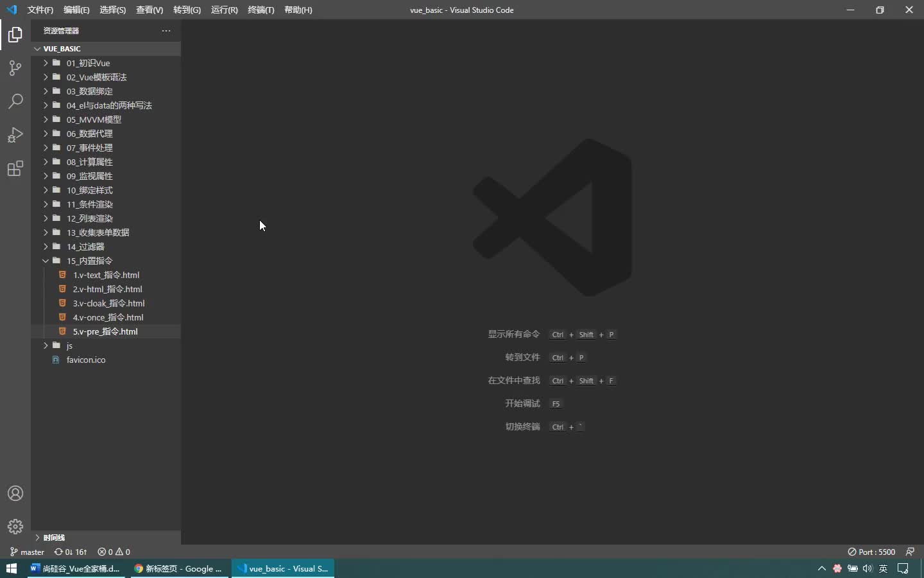
Task: Open the Extensions view
Action: coord(15,169)
